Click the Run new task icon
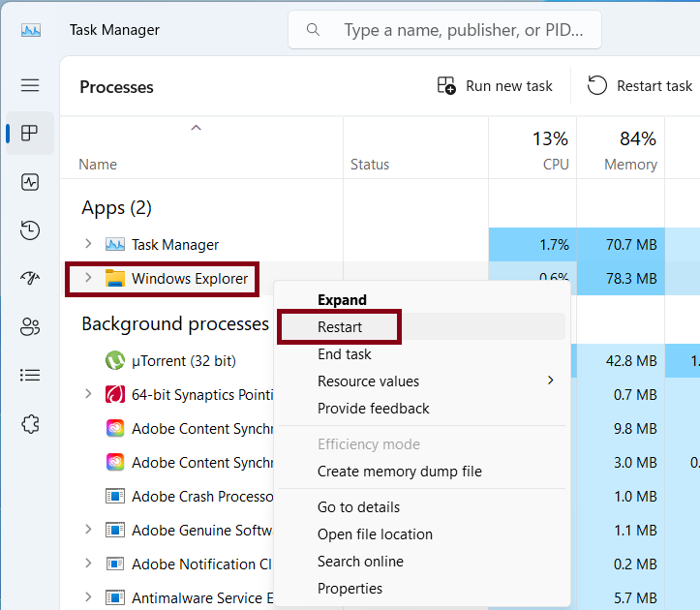 coord(446,85)
